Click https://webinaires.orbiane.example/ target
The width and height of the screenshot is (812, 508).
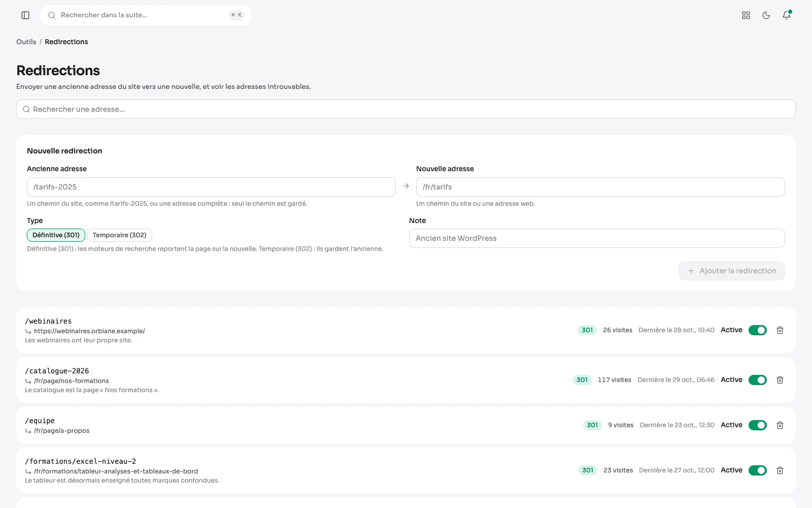click(x=89, y=331)
